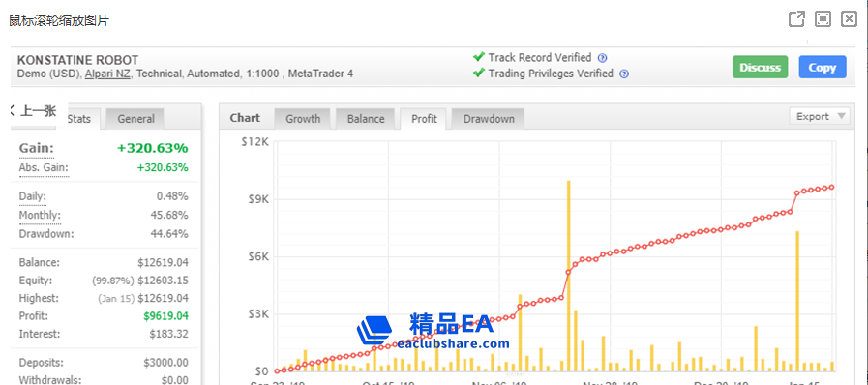
Task: Click the KONSTATINE ROBOT title
Action: click(78, 60)
